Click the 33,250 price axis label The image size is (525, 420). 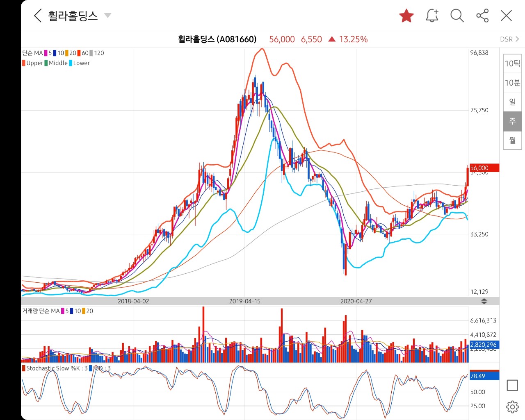(x=479, y=234)
